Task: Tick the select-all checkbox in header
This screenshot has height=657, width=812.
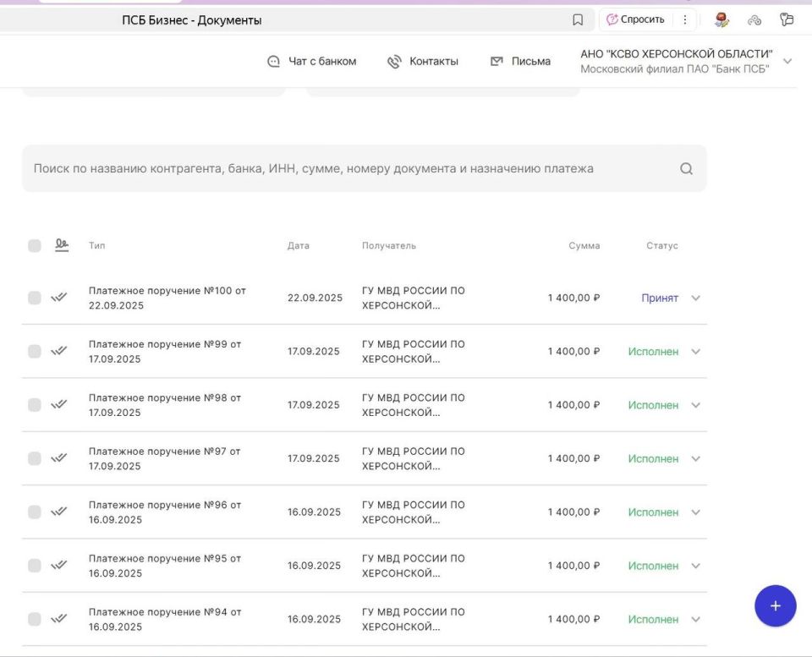Action: 34,246
